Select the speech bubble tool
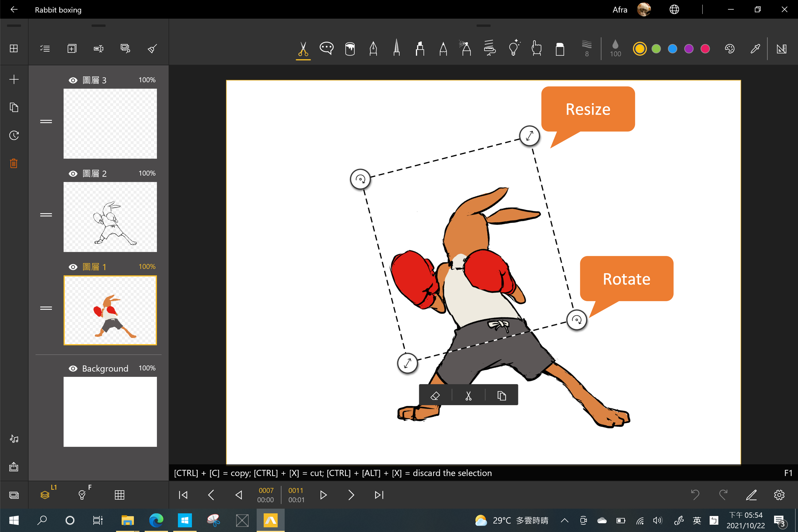The height and width of the screenshot is (532, 798). (326, 49)
